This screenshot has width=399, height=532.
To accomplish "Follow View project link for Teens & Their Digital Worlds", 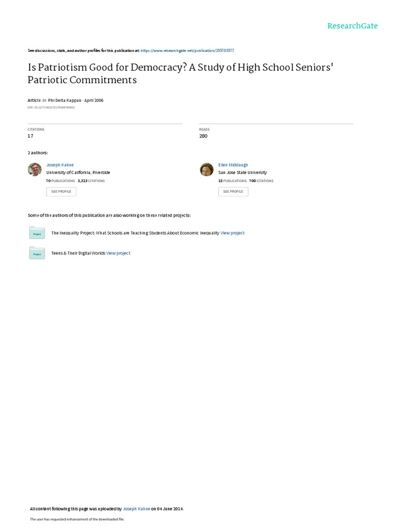I will point(118,253).
